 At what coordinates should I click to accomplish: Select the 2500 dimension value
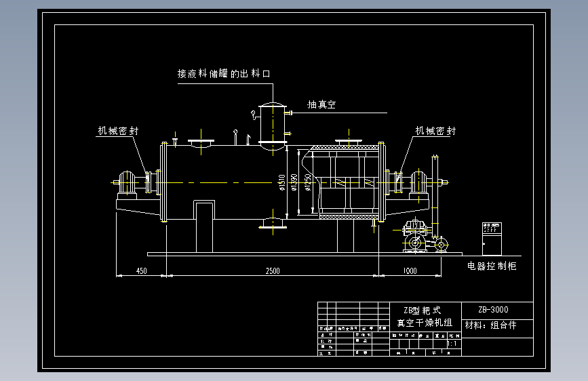click(273, 270)
